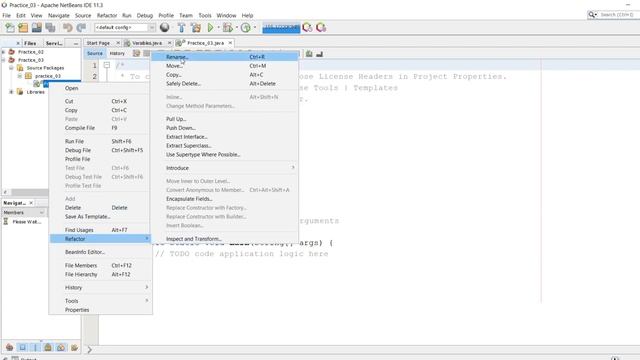The height and width of the screenshot is (360, 640).
Task: Click the rightmost Navigator filter icon at bottom
Action: pyautogui.click(x=74, y=347)
